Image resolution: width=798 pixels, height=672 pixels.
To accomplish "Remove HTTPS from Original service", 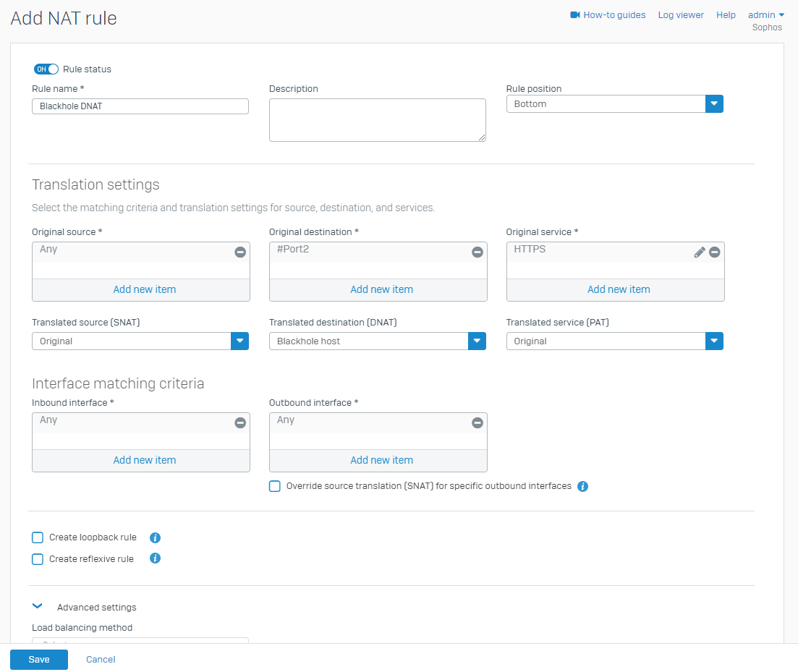I will [714, 252].
